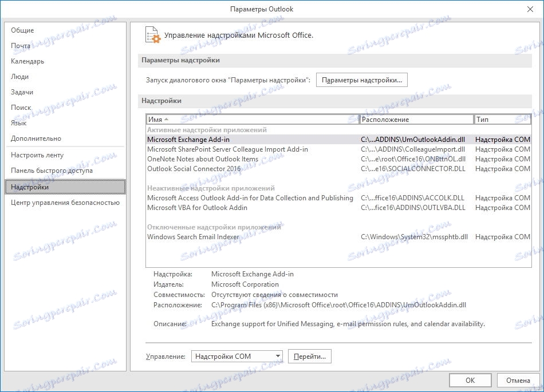Click the Перейти... button
Image resolution: width=544 pixels, height=392 pixels.
pos(309,357)
